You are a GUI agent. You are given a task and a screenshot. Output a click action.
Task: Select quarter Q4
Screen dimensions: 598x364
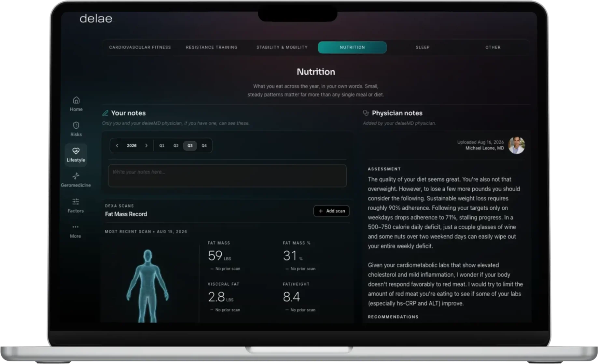204,146
